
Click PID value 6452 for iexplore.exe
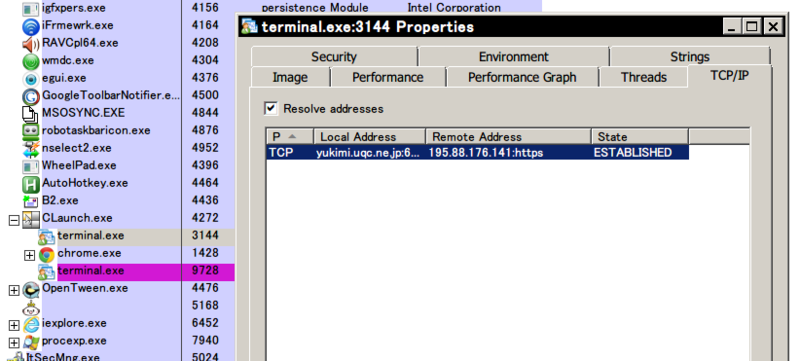205,323
